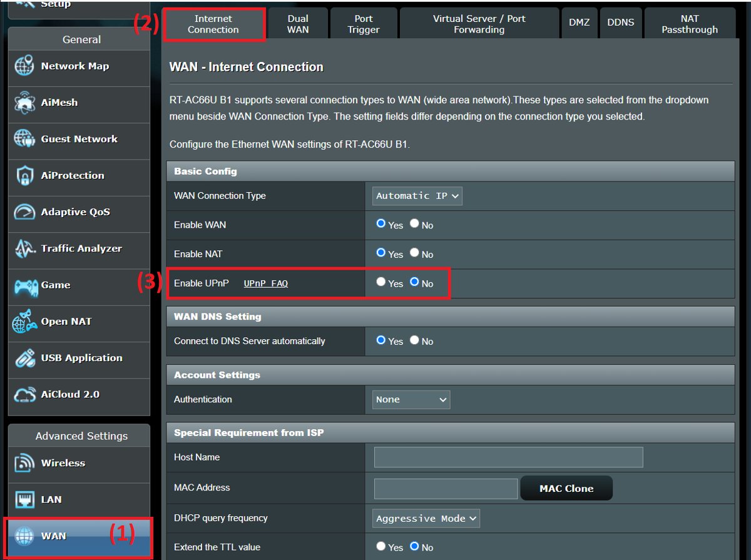Viewport: 751px width, 560px height.
Task: Choose Yes for automatic DNS server
Action: pyautogui.click(x=381, y=340)
